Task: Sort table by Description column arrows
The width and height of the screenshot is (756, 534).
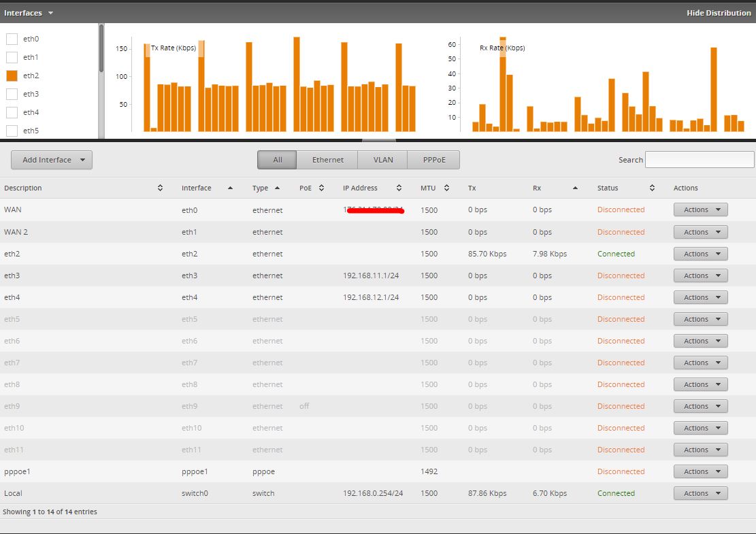Action: point(160,188)
